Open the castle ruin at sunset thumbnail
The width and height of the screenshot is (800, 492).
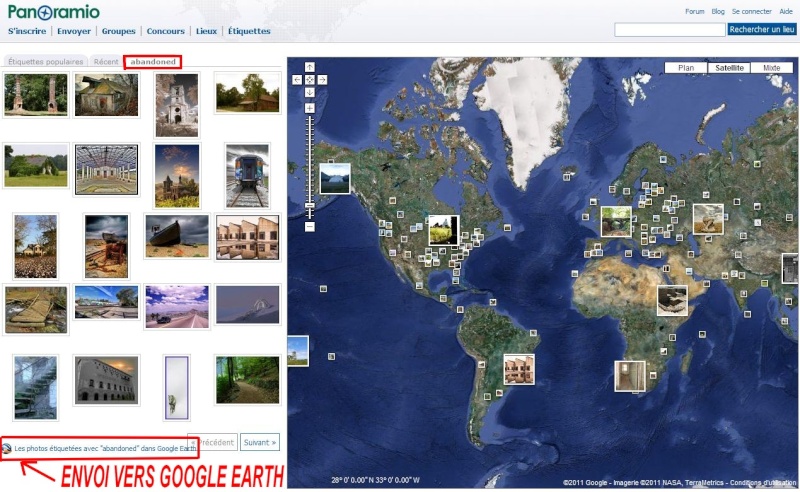tap(177, 176)
